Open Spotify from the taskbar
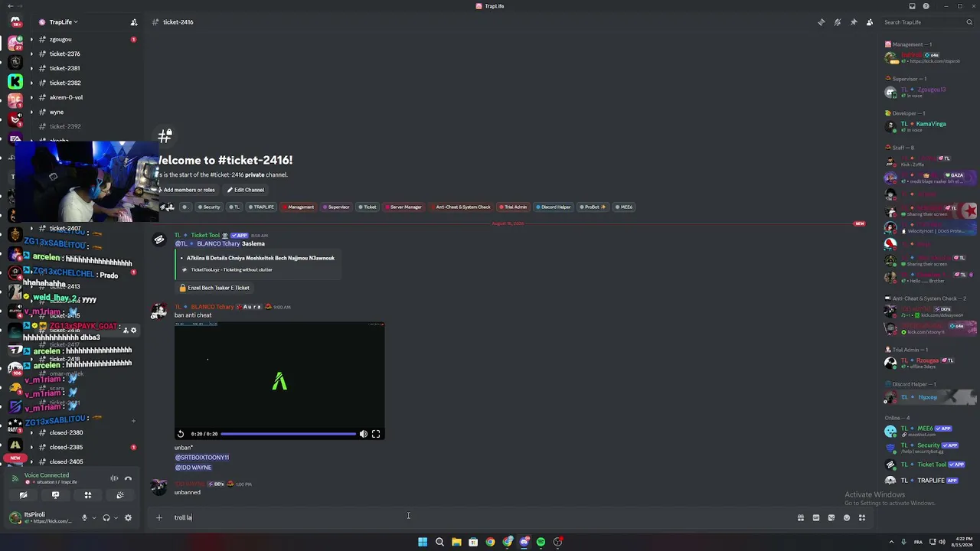Viewport: 980px width, 551px height. click(541, 542)
